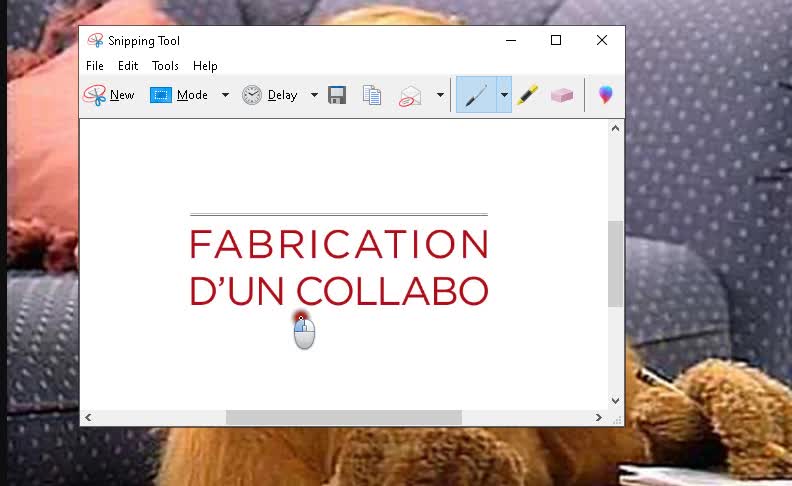
Task: Click the Snipping Tool title bar icon
Action: tap(95, 40)
